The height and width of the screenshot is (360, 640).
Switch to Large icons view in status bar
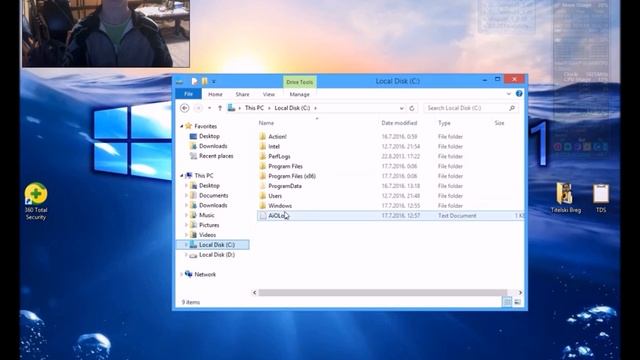tap(517, 302)
